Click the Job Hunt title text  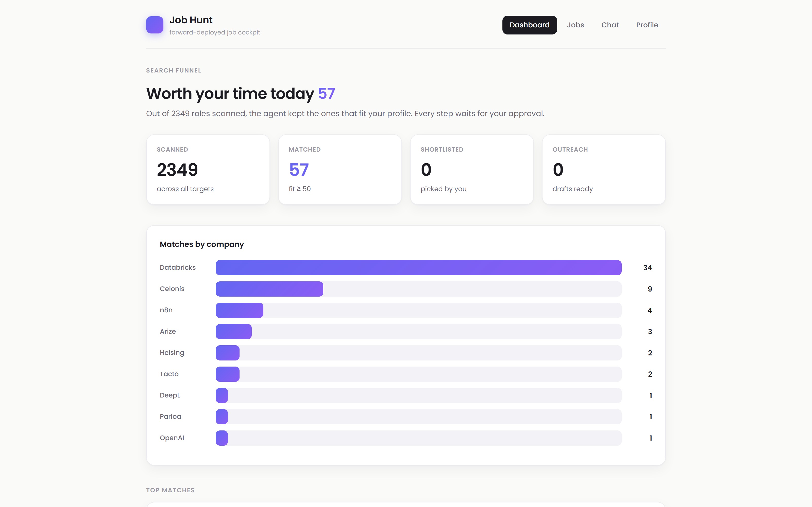coord(191,20)
